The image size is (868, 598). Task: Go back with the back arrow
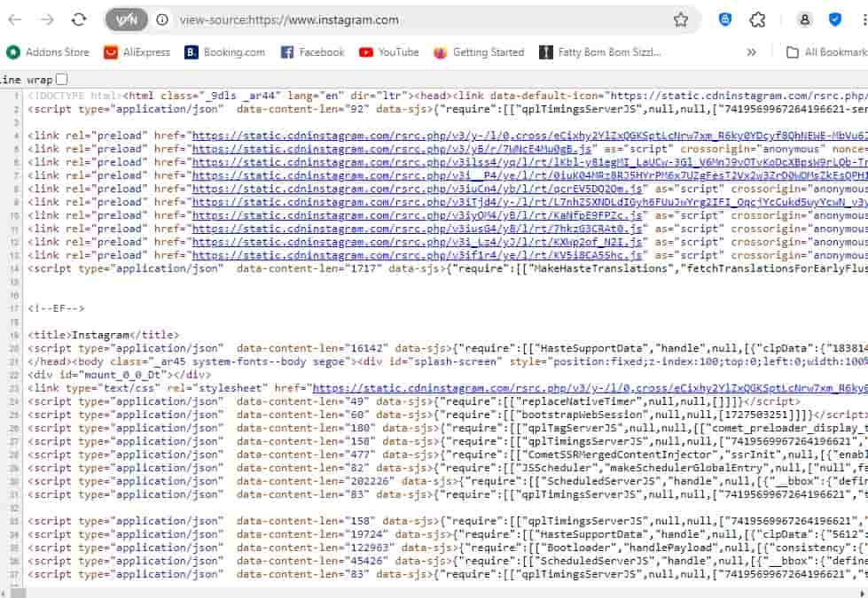(15, 19)
